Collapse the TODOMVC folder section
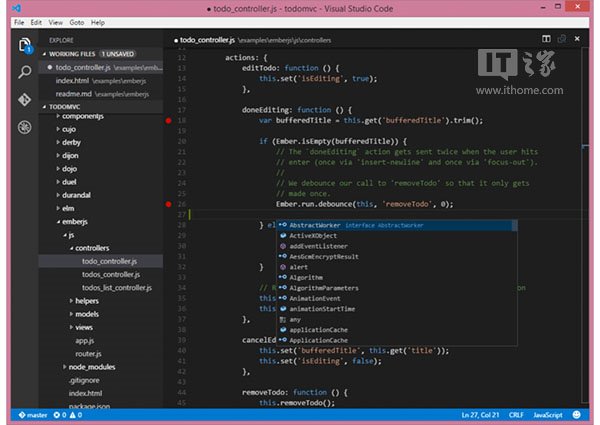The width and height of the screenshot is (600, 425). coord(44,107)
